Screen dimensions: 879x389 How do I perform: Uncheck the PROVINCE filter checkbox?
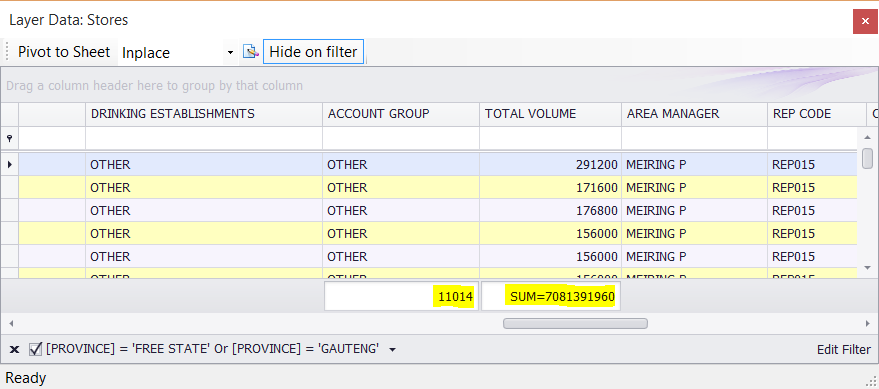[35, 350]
